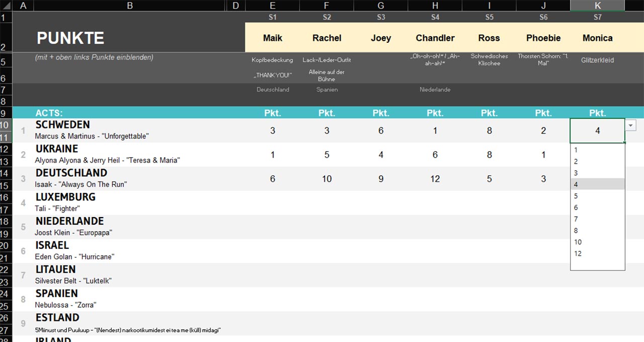644x342 pixels.
Task: Pick value 1 in the dropdown list
Action: tap(576, 150)
